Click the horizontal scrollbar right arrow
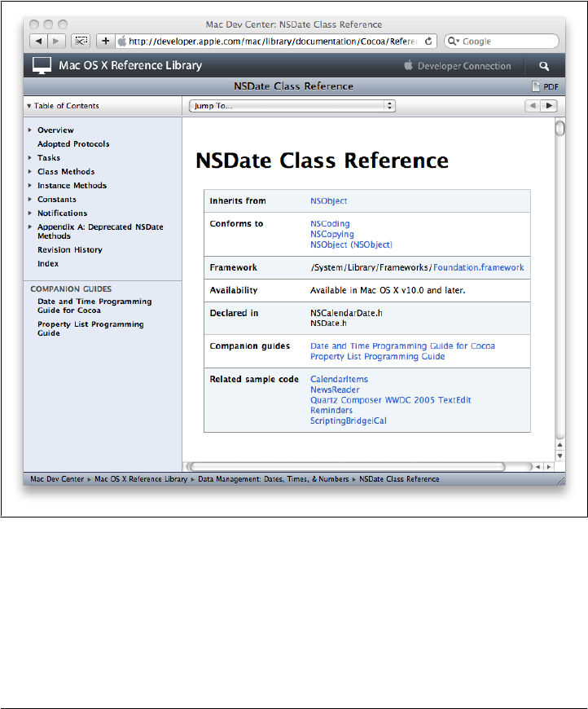The width and height of the screenshot is (588, 709). [549, 467]
